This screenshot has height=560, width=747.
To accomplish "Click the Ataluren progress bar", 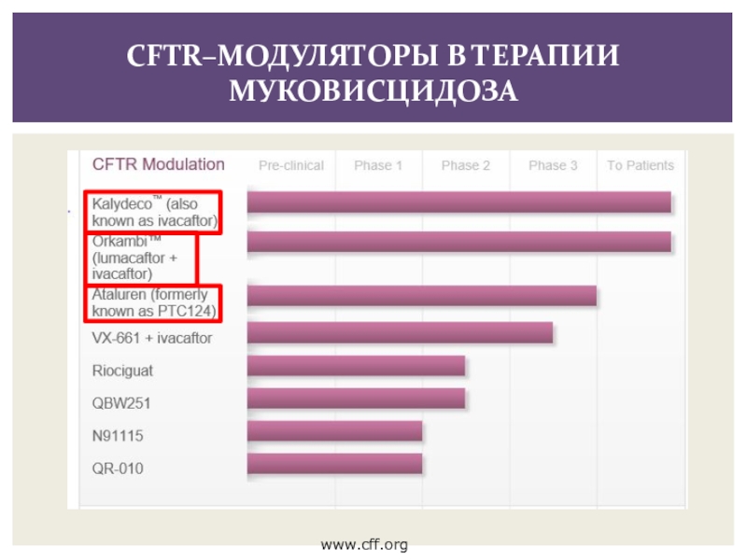I will [x=421, y=296].
